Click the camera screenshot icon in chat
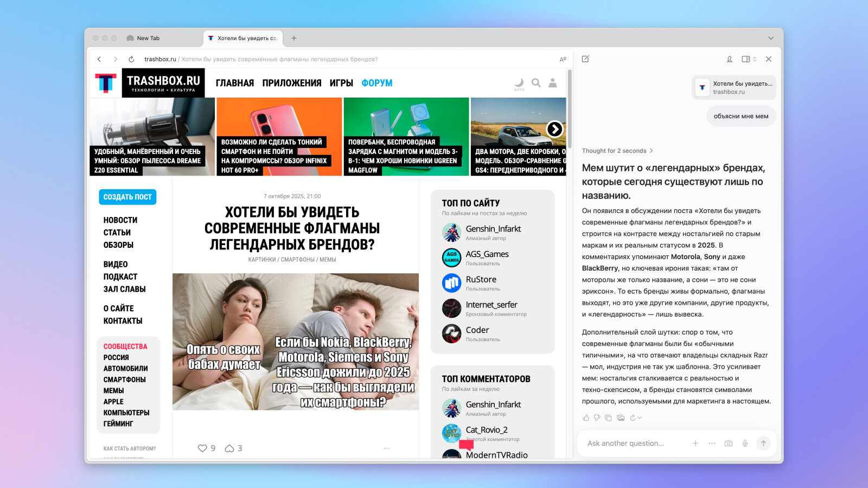 729,444
